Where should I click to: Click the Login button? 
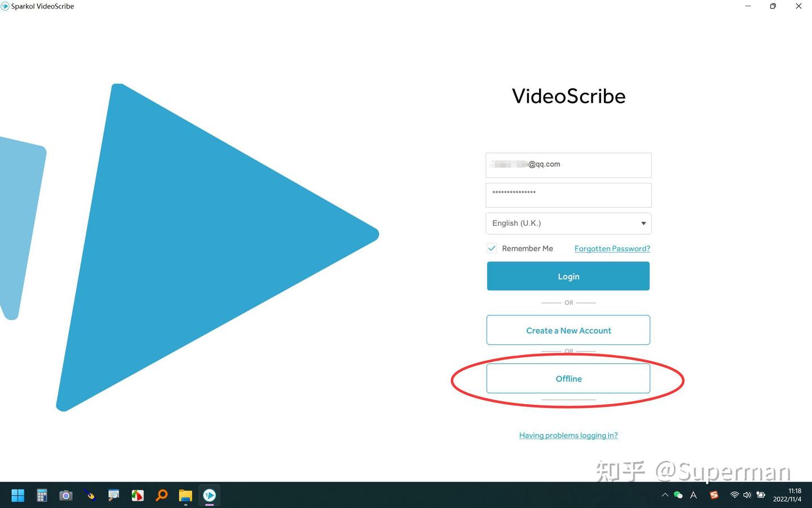click(568, 276)
